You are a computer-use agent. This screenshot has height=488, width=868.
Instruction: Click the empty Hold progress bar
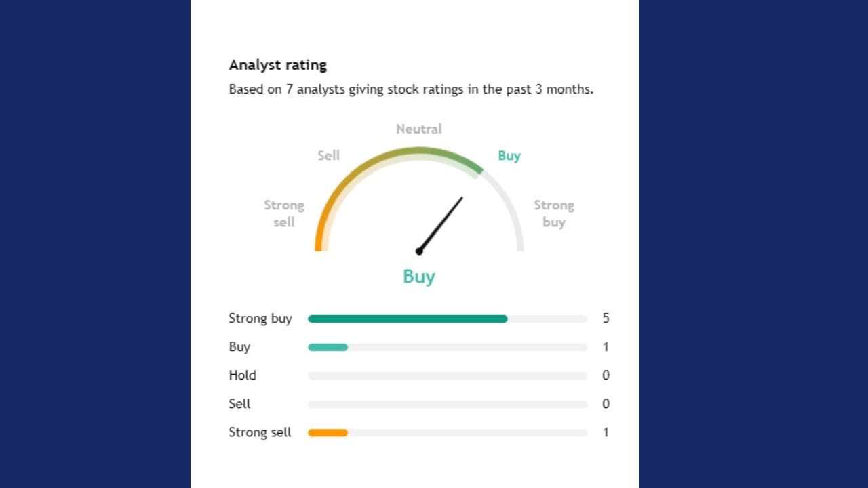click(x=447, y=375)
